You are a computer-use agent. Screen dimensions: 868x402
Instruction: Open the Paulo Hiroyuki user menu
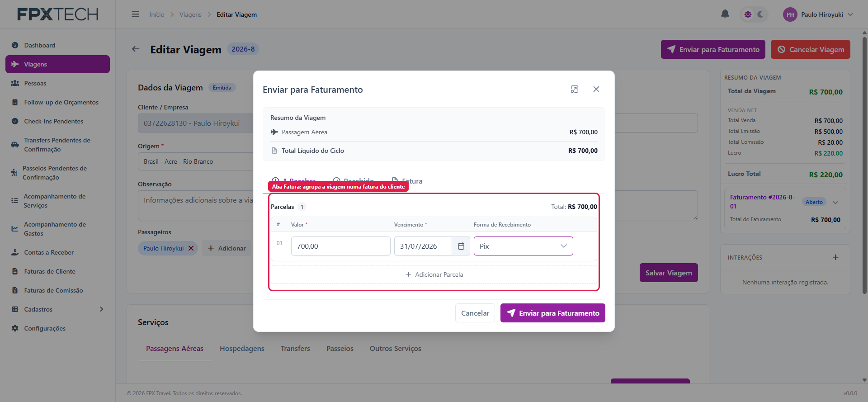click(818, 14)
